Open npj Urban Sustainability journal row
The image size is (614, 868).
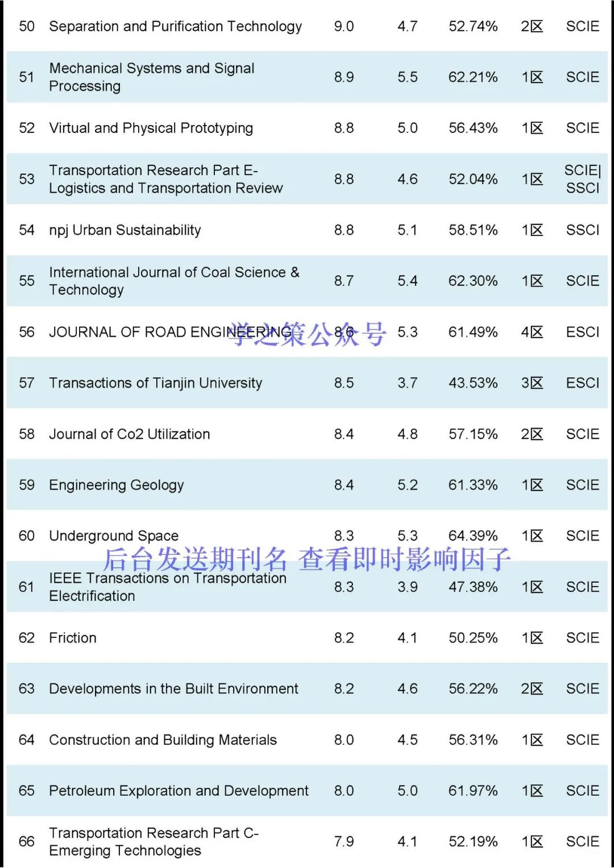125,230
